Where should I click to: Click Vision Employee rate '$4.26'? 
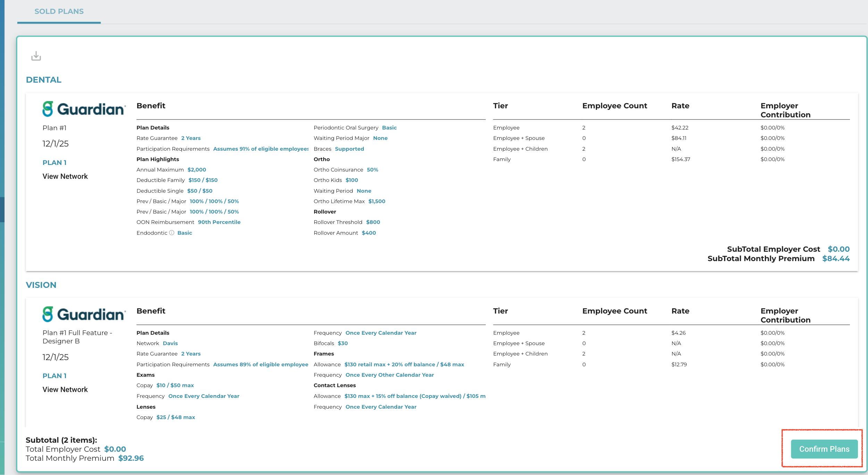pyautogui.click(x=679, y=333)
